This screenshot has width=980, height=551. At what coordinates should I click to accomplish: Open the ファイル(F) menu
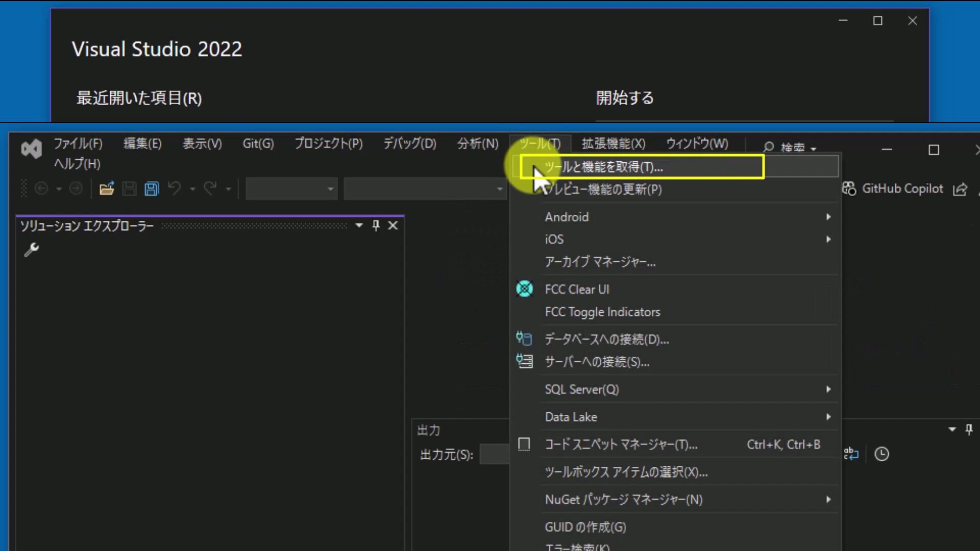pos(78,144)
